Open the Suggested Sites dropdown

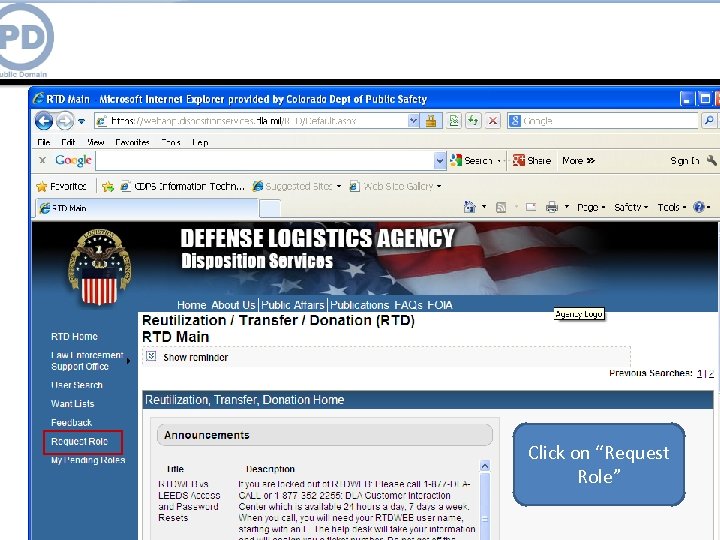(x=297, y=186)
